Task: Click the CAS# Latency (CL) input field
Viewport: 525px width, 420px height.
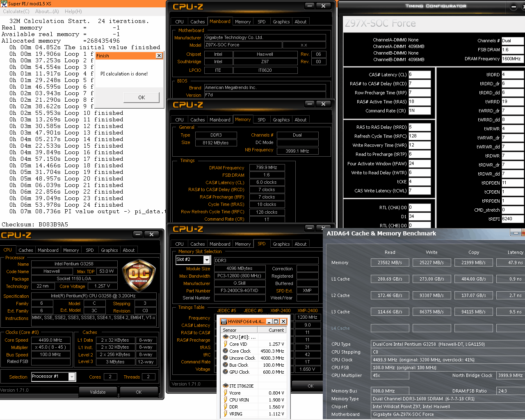Action: pos(419,75)
